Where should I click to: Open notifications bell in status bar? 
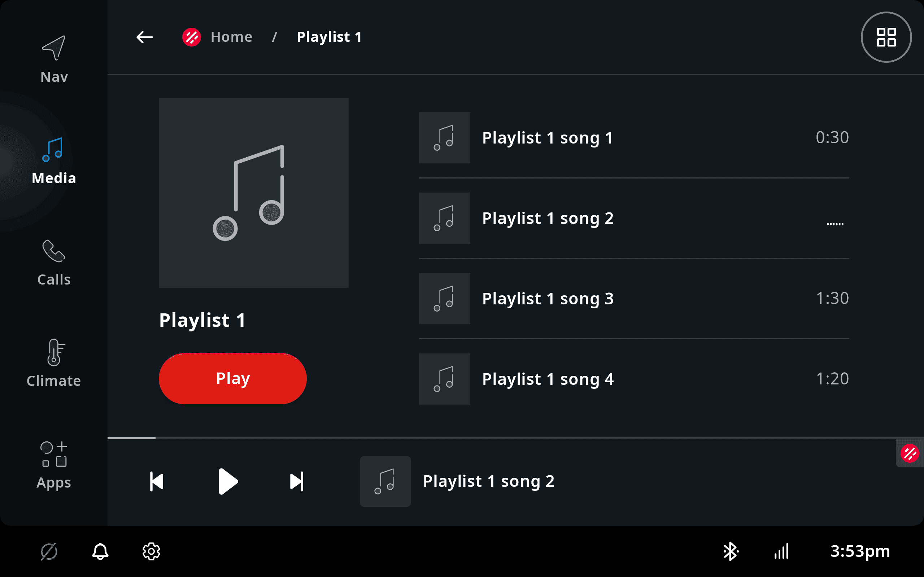100,551
